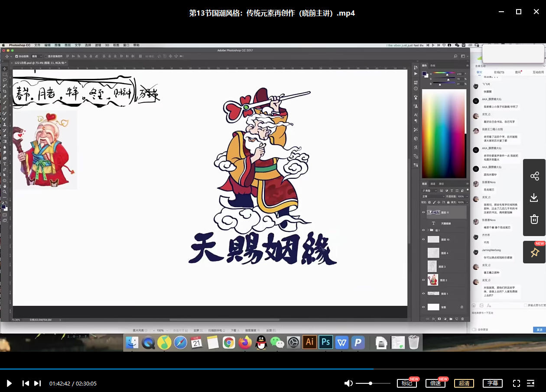This screenshot has height=392, width=546.
Task: Click the pin icon marked NEW
Action: [x=534, y=253]
